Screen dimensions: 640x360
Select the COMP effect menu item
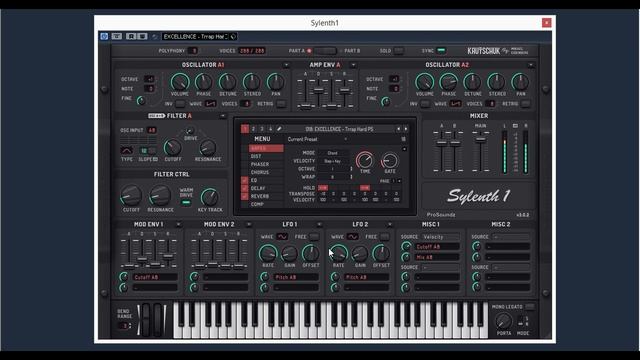point(266,204)
